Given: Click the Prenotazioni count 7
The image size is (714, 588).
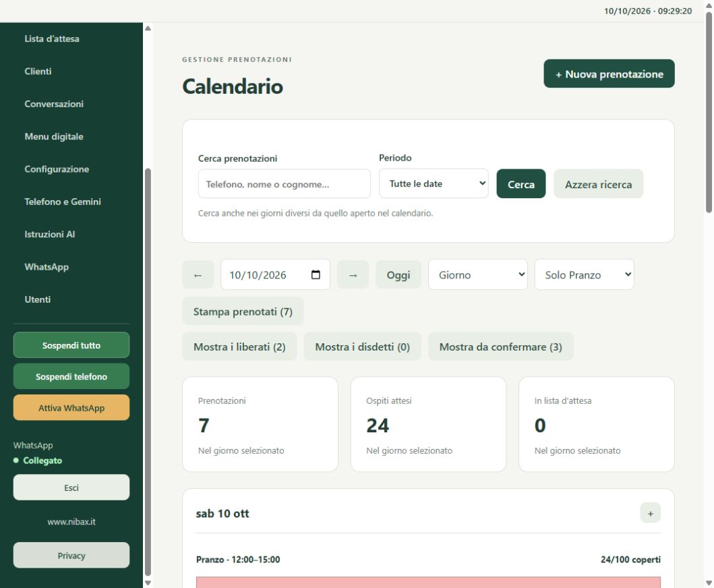Looking at the screenshot, I should point(204,425).
